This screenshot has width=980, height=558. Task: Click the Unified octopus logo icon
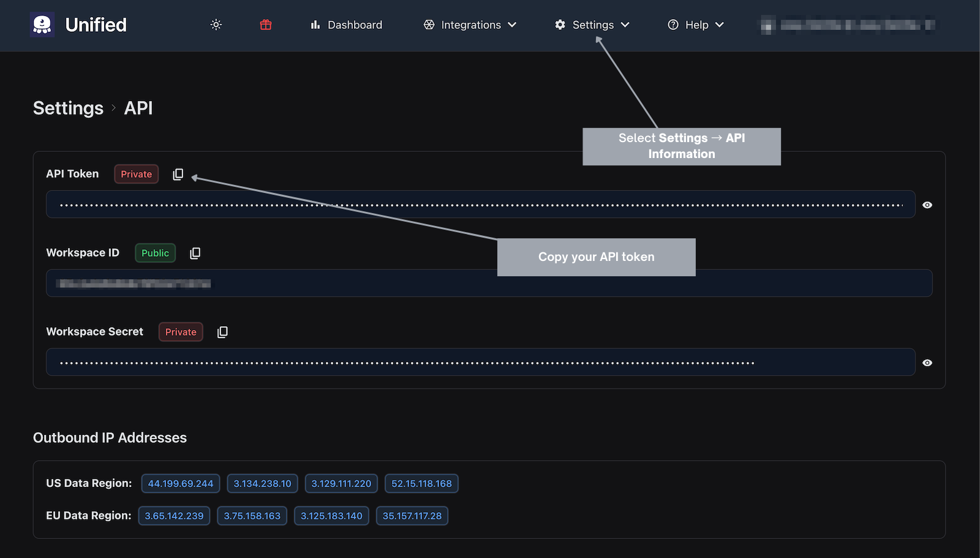(x=42, y=25)
